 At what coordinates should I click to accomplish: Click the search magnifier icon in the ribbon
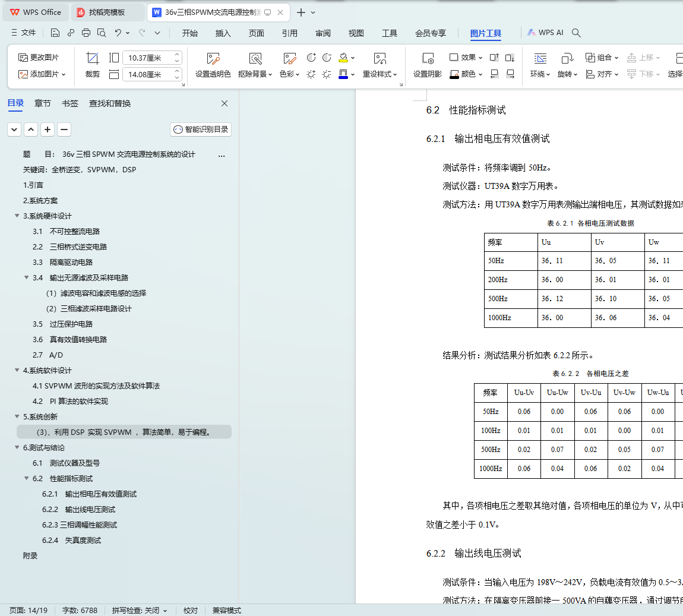(576, 33)
